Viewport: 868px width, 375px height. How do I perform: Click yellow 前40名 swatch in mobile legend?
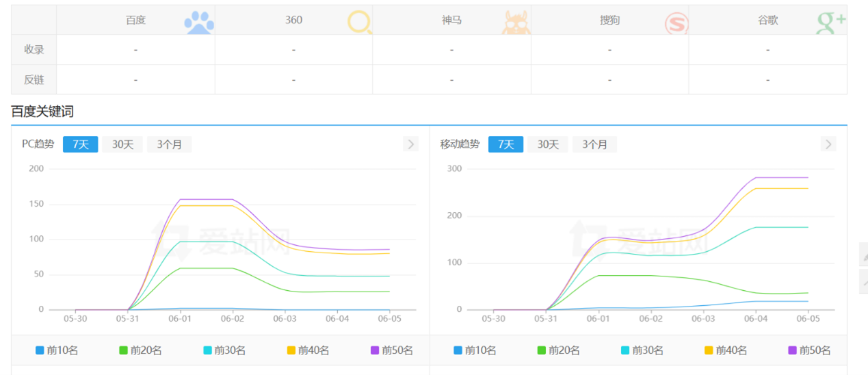click(709, 350)
